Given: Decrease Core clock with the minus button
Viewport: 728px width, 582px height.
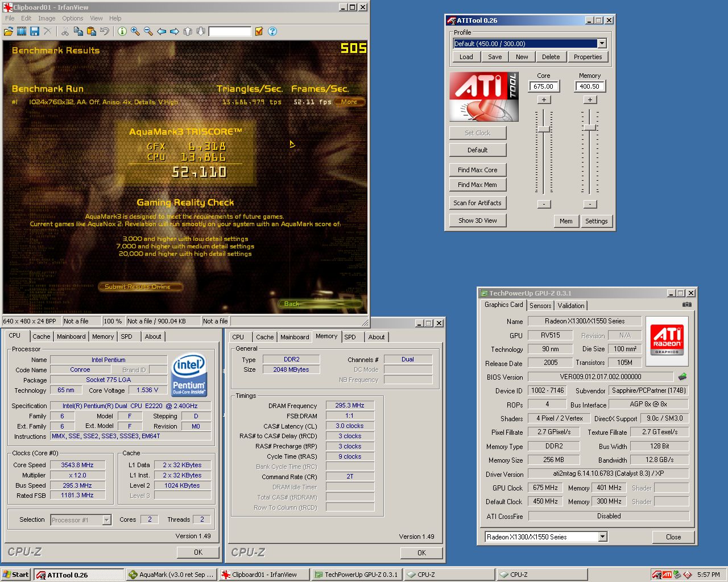Looking at the screenshot, I should (x=544, y=203).
